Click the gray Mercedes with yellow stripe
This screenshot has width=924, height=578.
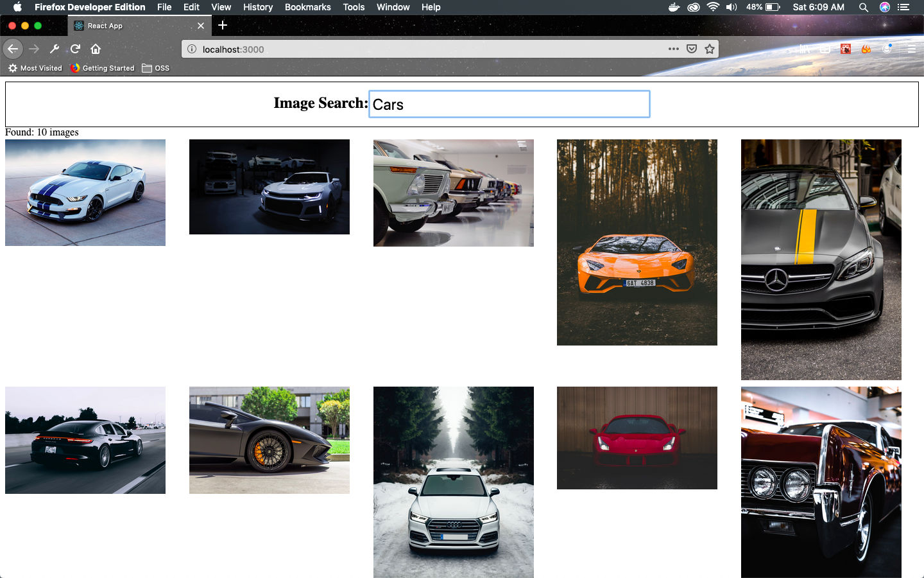[821, 259]
